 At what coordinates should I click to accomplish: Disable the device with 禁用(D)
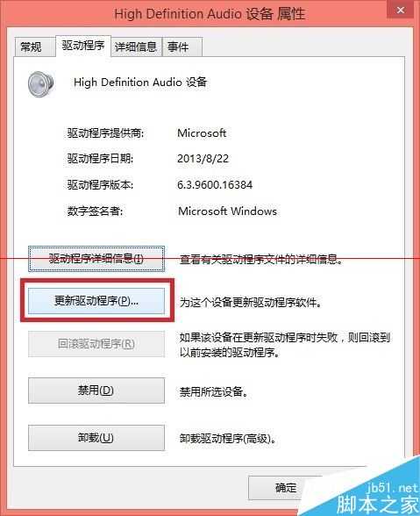(x=96, y=391)
